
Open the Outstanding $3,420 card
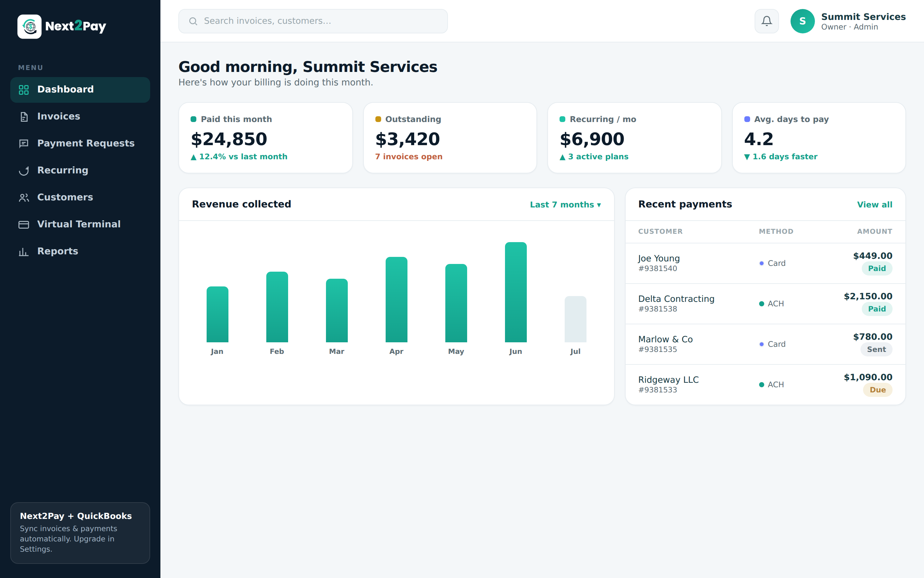450,138
